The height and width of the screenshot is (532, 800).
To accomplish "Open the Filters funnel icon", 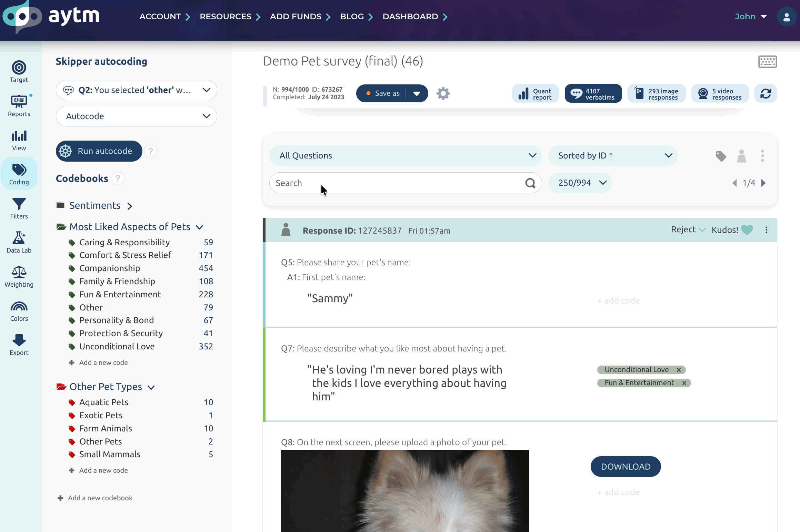I will click(19, 208).
